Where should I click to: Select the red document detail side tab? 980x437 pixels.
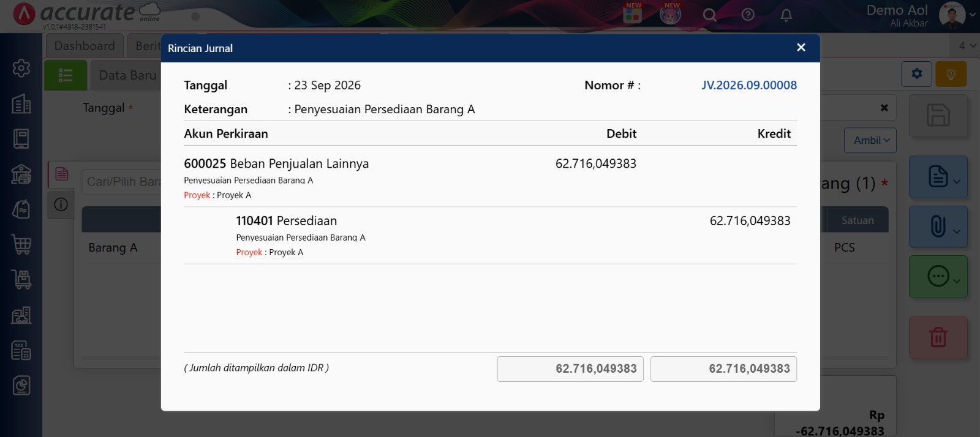(62, 174)
